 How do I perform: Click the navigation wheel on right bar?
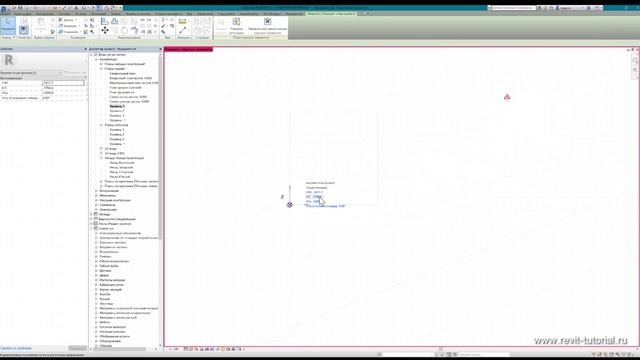coord(635,60)
